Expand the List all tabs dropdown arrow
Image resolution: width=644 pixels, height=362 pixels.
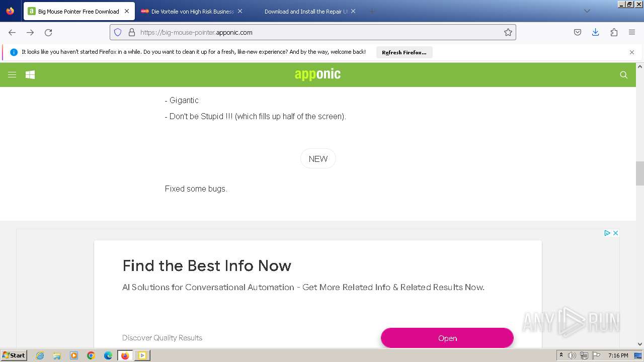(587, 11)
